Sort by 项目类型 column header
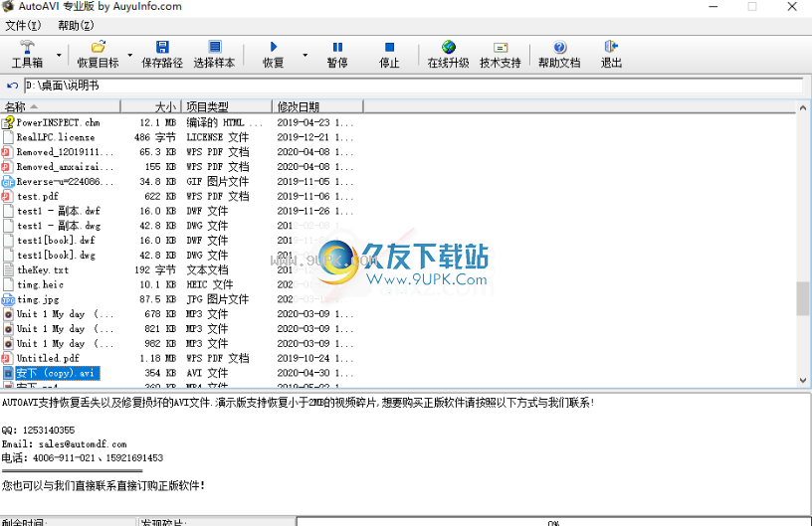The image size is (812, 526). point(226,106)
